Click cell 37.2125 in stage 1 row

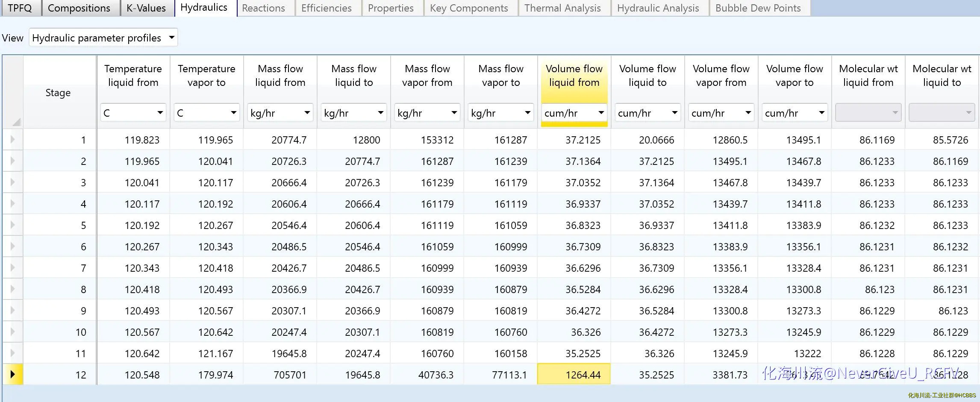click(x=574, y=140)
